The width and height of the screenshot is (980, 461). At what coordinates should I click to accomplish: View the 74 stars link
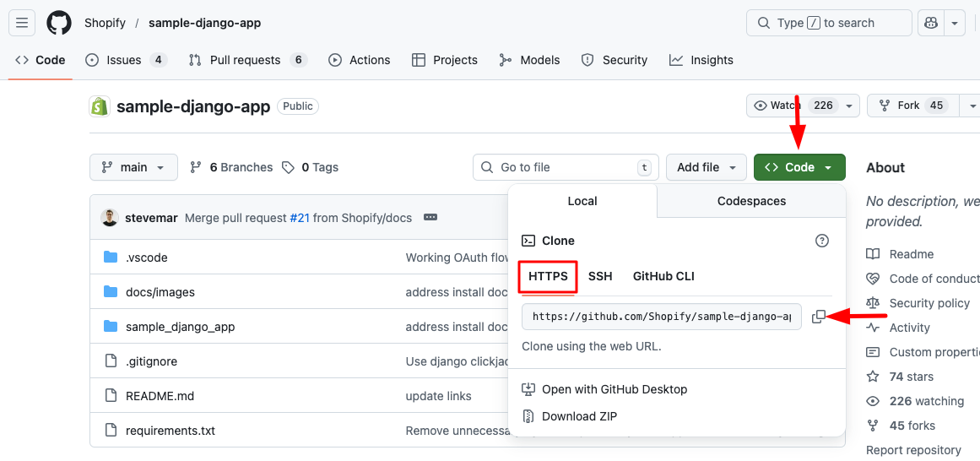900,377
